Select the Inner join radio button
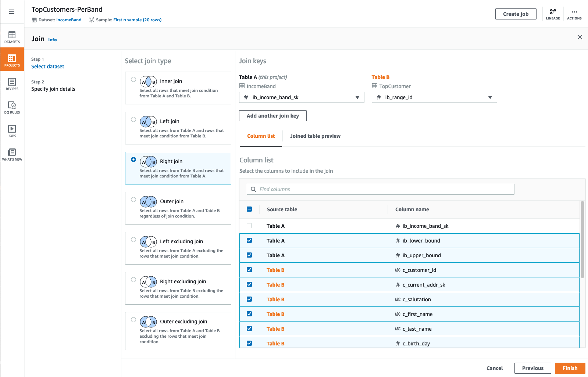The image size is (588, 377). pos(133,79)
